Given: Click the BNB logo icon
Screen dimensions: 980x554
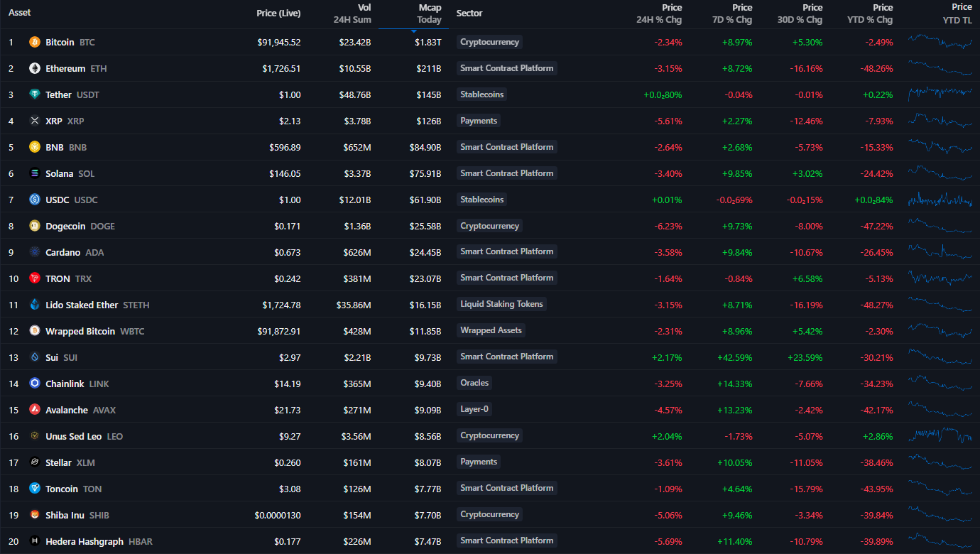Looking at the screenshot, I should 34,148.
